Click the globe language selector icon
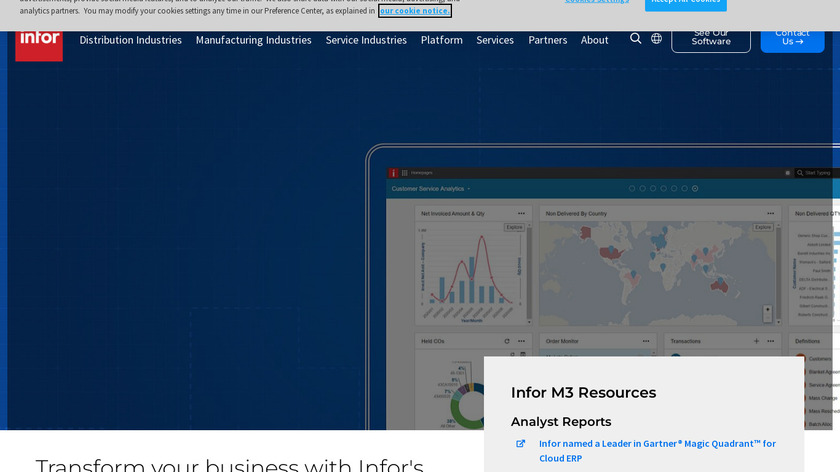Viewport: 840px width, 472px height. (x=656, y=39)
